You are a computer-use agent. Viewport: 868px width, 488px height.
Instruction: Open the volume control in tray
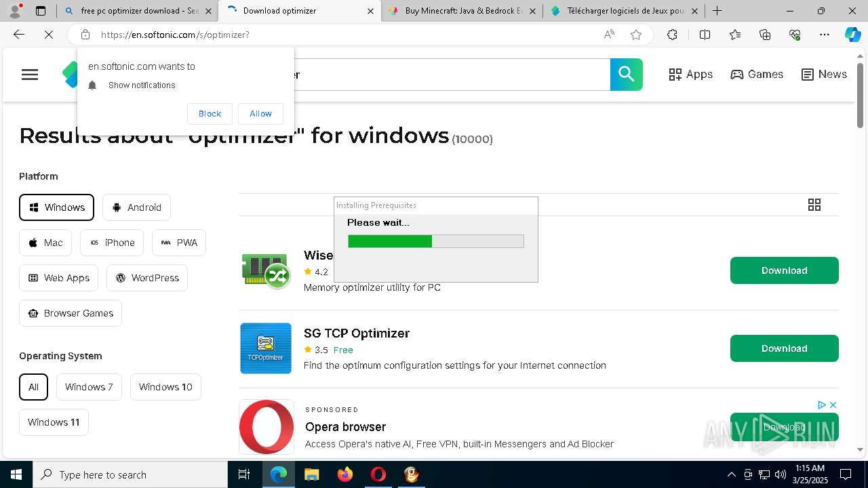(x=780, y=474)
